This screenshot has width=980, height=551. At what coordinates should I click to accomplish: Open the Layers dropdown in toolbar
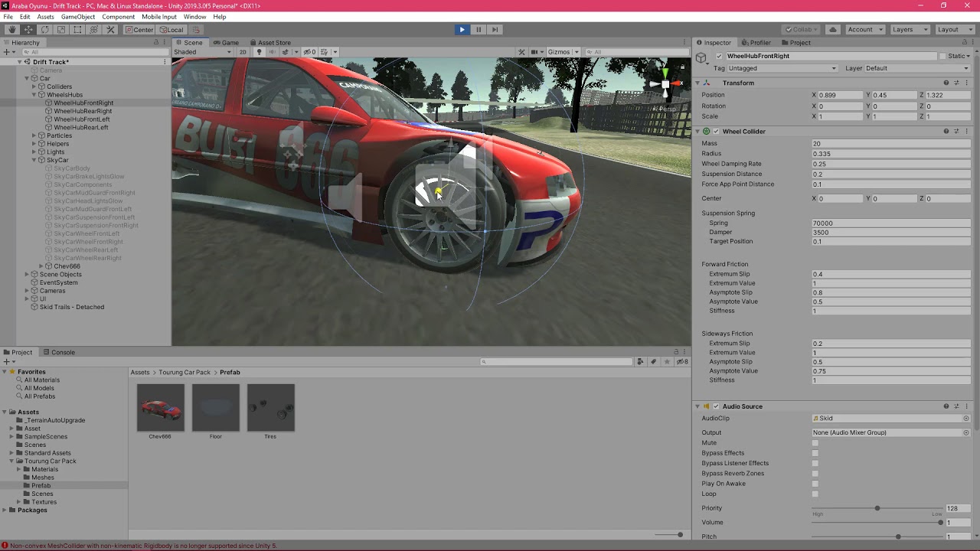point(909,30)
